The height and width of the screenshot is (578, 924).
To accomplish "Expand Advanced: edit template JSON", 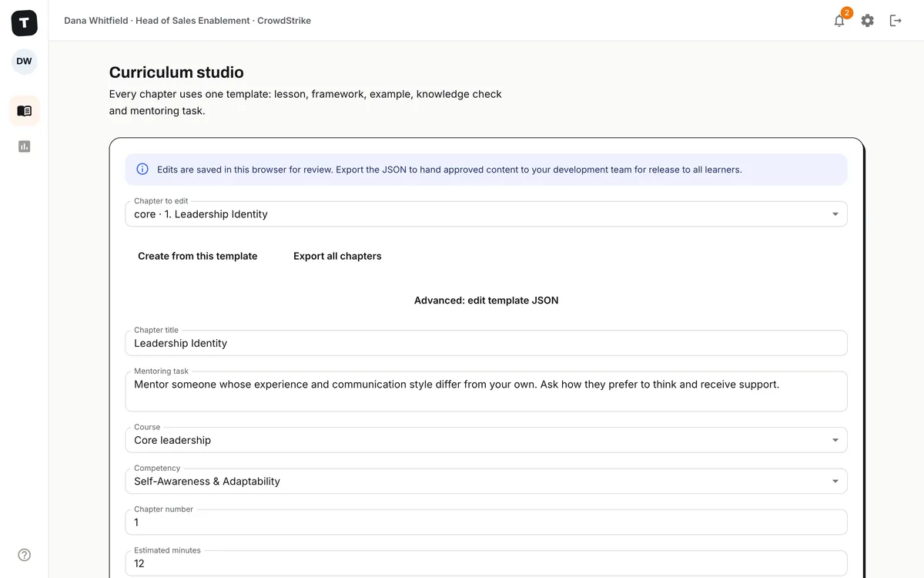I will (486, 301).
